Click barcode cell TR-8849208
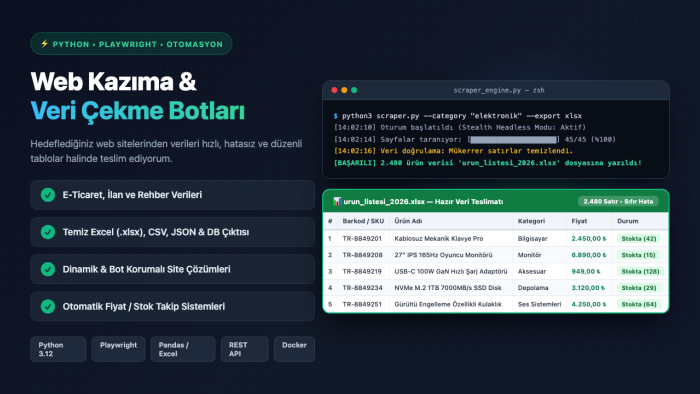The image size is (700, 394). click(x=362, y=255)
